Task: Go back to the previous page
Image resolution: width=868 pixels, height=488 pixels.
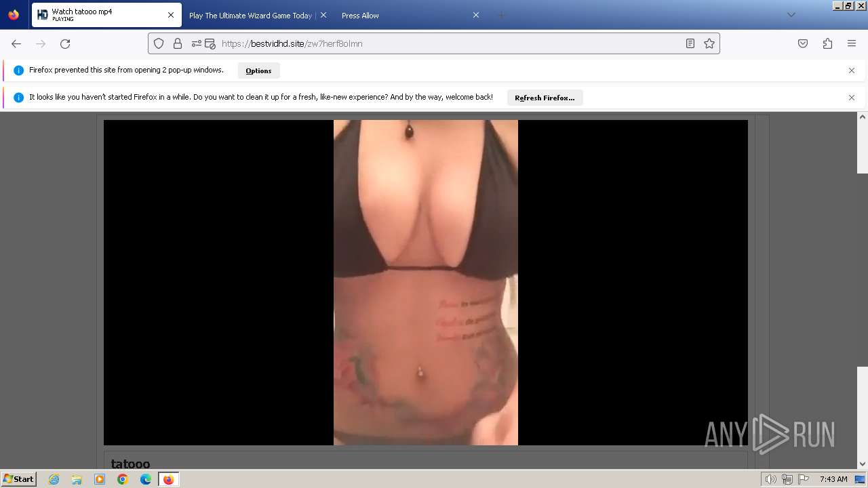Action: pos(16,43)
